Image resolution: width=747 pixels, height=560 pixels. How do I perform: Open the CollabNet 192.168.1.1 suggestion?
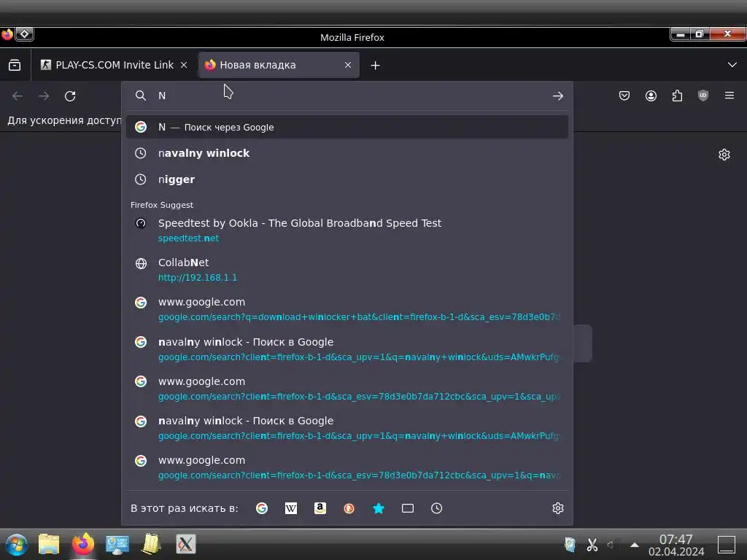[x=347, y=270]
